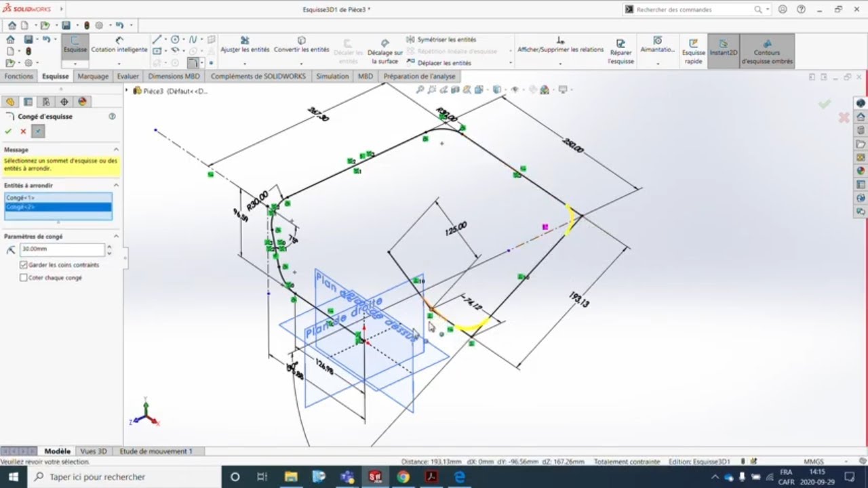Select the Spline sketch tool
Viewport: 868px width, 488px height.
pyautogui.click(x=193, y=40)
